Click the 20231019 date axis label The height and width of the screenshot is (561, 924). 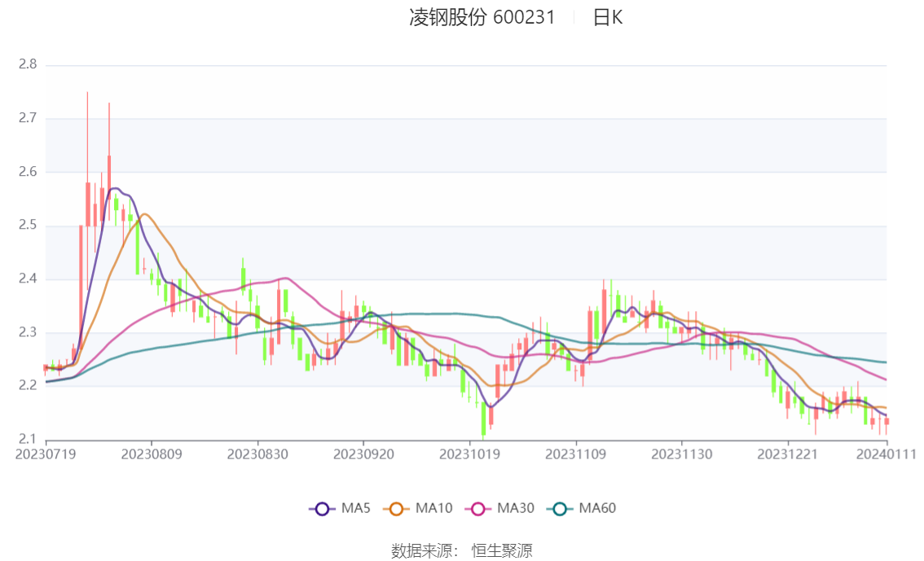pyautogui.click(x=469, y=454)
